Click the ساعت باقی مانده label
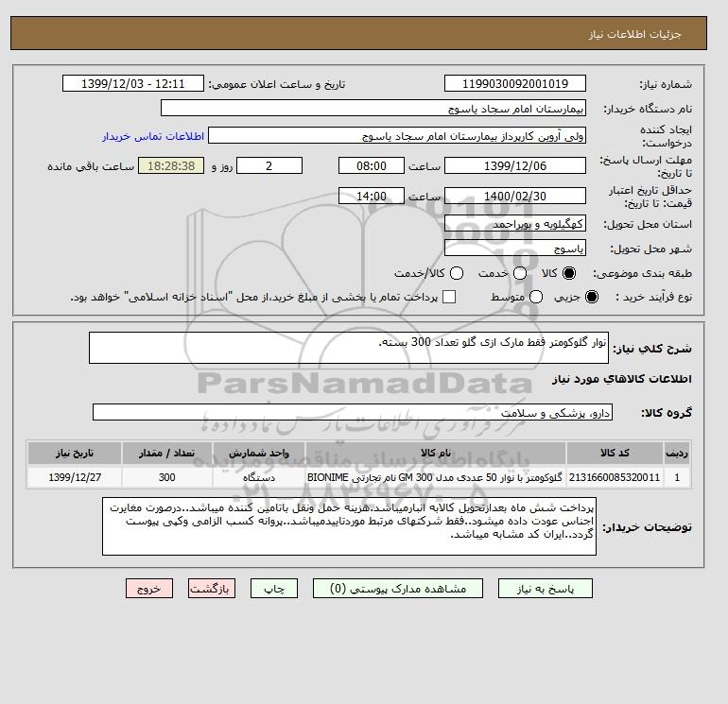 point(91,166)
